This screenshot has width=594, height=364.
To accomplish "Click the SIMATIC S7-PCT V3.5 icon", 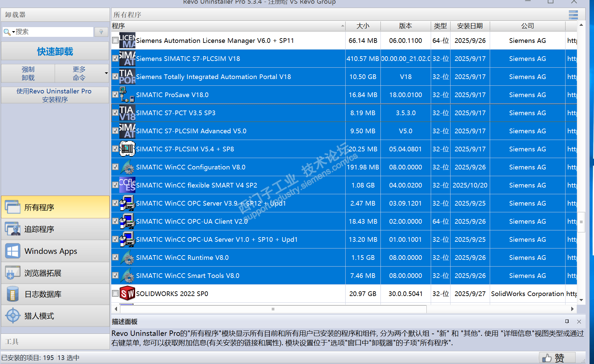I will [127, 113].
